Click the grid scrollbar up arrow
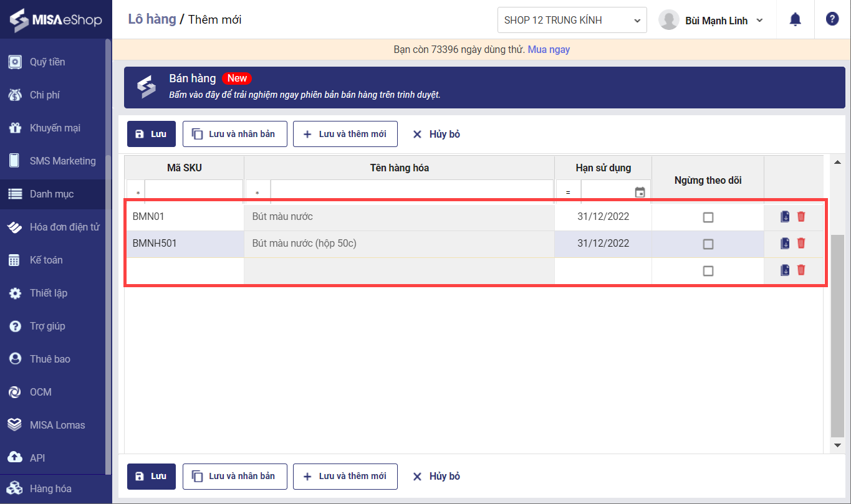851x504 pixels. (838, 163)
